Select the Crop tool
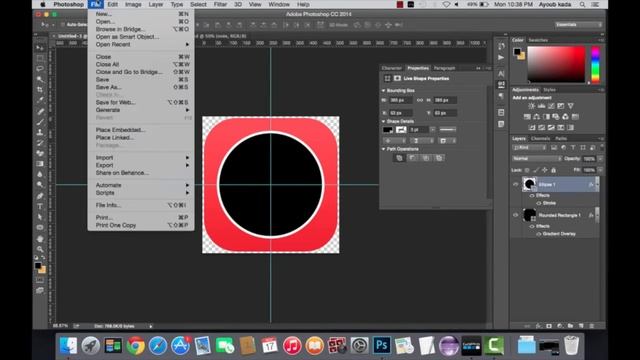640x360 pixels. [x=40, y=90]
